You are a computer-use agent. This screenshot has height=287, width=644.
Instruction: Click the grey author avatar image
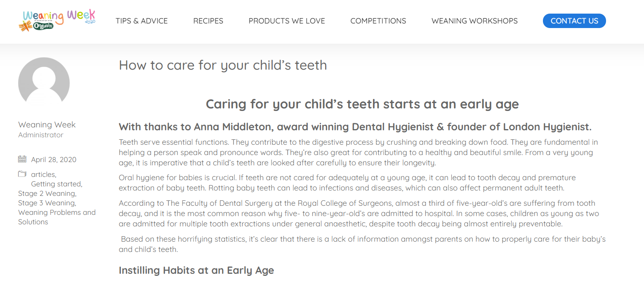(44, 83)
